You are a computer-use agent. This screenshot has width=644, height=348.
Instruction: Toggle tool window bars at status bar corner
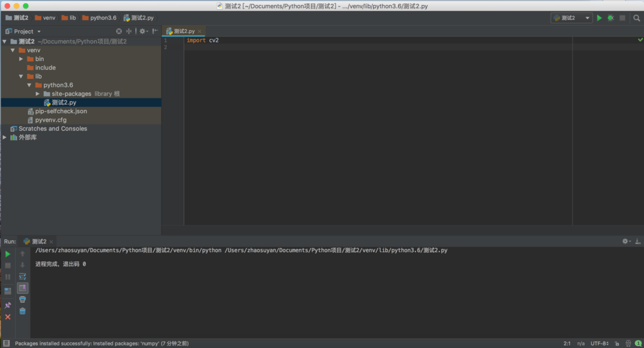6,343
